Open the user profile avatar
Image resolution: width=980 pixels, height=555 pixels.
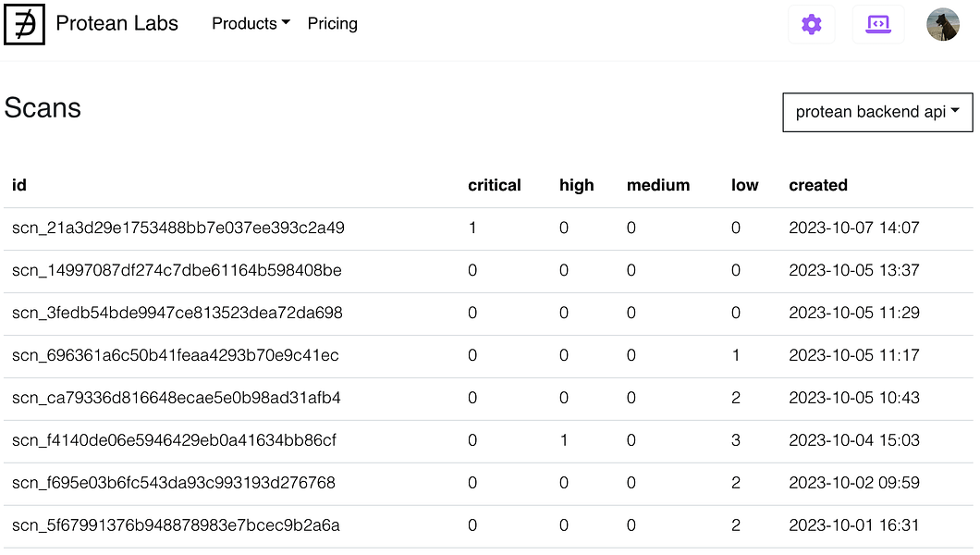point(942,24)
